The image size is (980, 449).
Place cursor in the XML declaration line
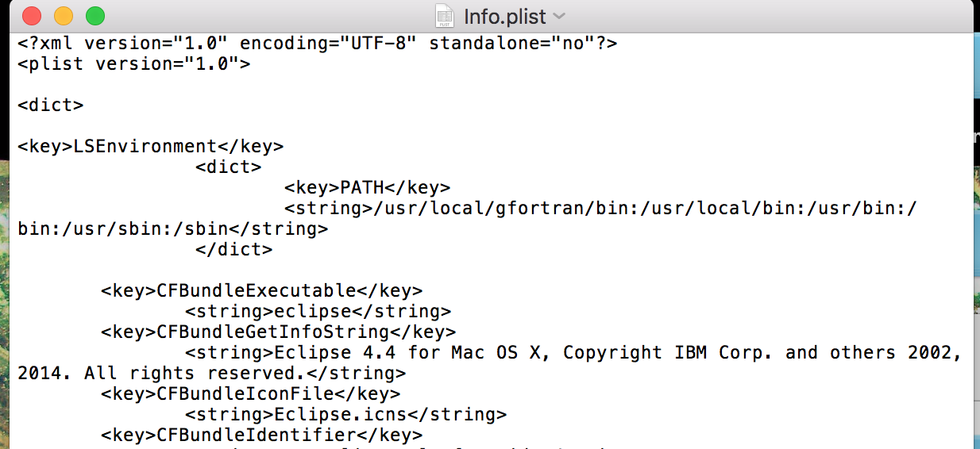coord(318,43)
